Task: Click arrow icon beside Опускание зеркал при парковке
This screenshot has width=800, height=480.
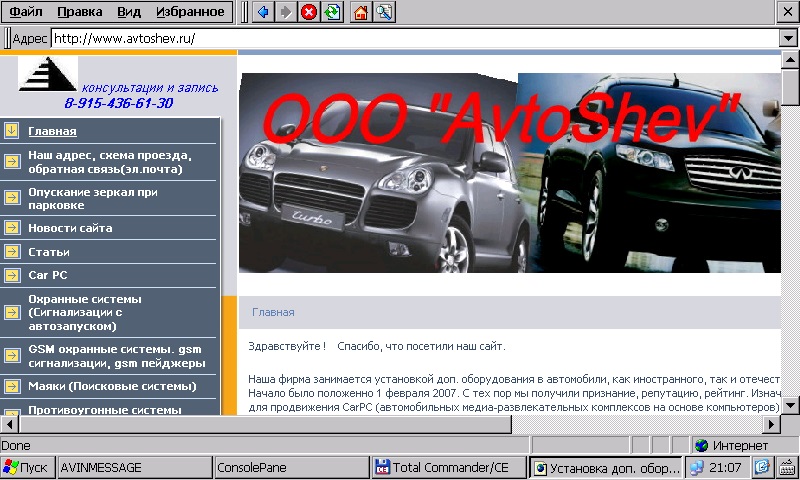Action: (11, 197)
